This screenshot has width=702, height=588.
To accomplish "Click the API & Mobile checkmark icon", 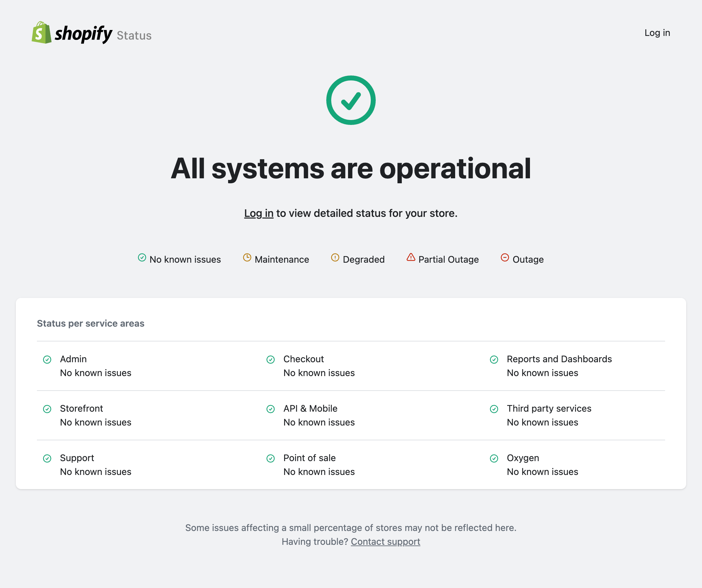I will click(271, 408).
